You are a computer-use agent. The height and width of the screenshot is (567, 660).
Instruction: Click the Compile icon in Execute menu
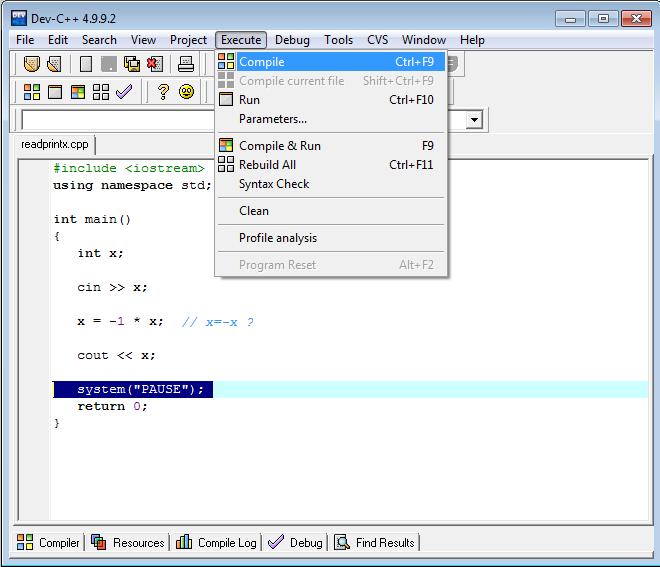226,61
